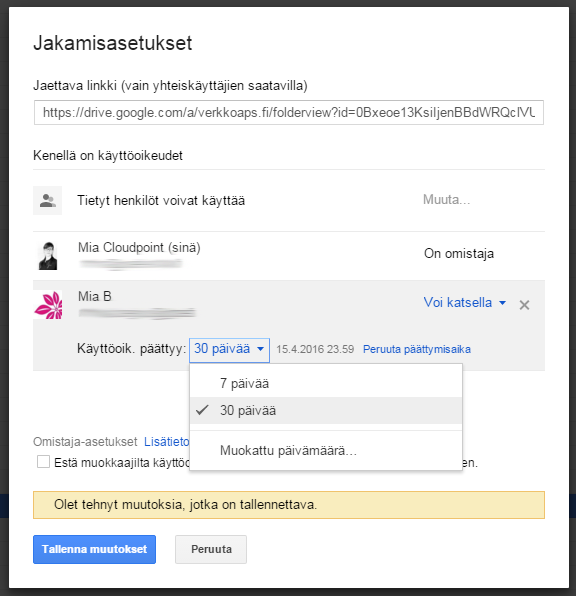Viewport: 576px width, 596px height.
Task: Open the Voi katsella permission dropdown
Action: coord(465,303)
